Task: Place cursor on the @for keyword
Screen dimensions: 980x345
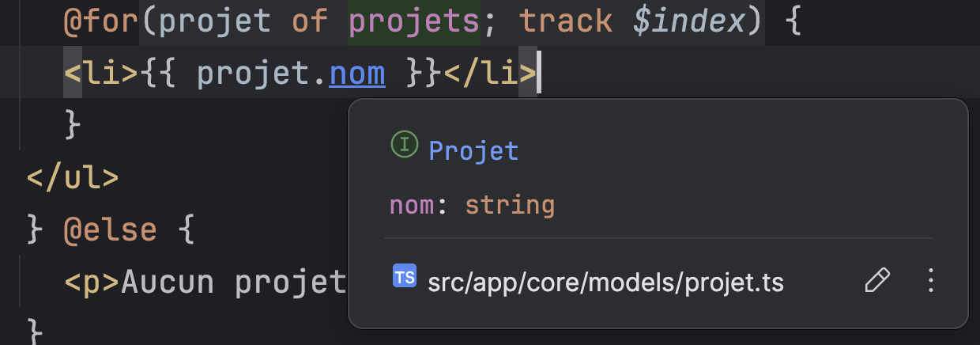Action: pos(100,21)
